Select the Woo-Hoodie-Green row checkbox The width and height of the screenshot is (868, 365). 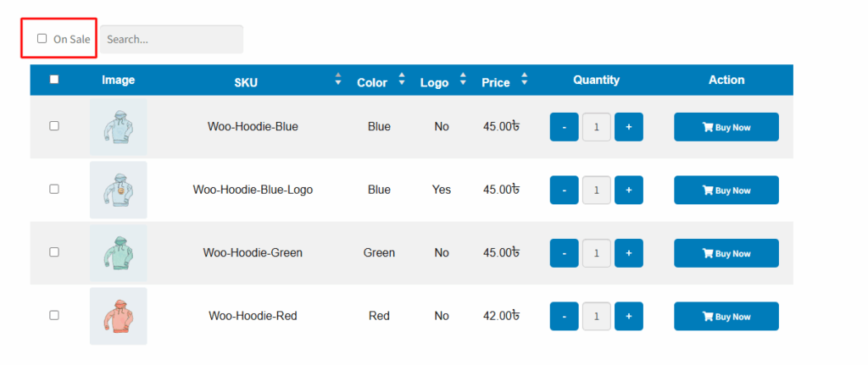click(53, 252)
